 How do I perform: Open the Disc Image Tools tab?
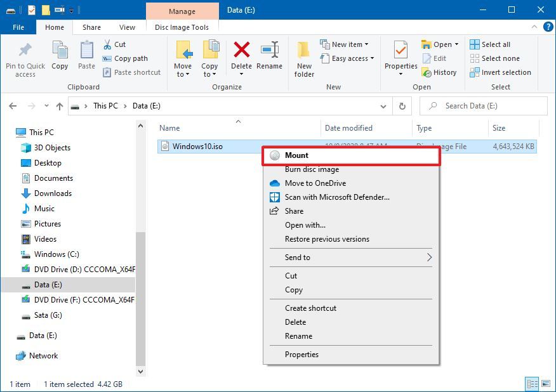coord(182,27)
